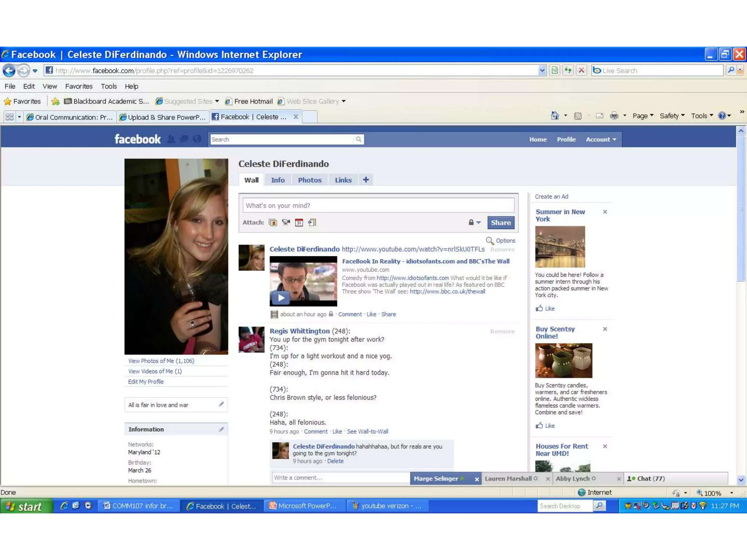Click the What's on your mind box

pos(378,206)
